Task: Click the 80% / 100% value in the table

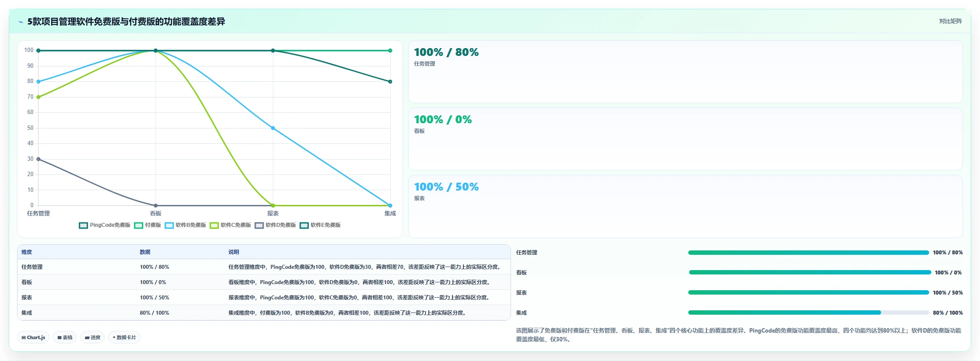Action: pos(154,313)
